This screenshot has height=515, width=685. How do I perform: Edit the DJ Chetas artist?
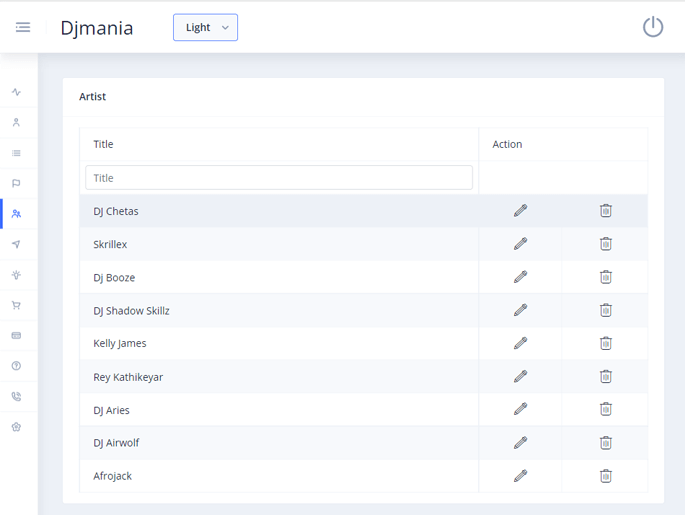click(520, 211)
